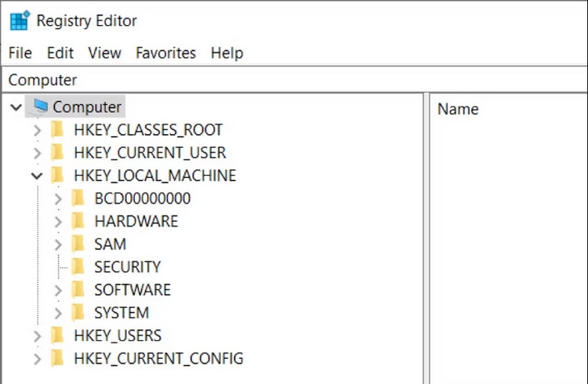Viewport: 588px width, 384px height.
Task: Expand the SYSTEM subkey
Action: [58, 313]
